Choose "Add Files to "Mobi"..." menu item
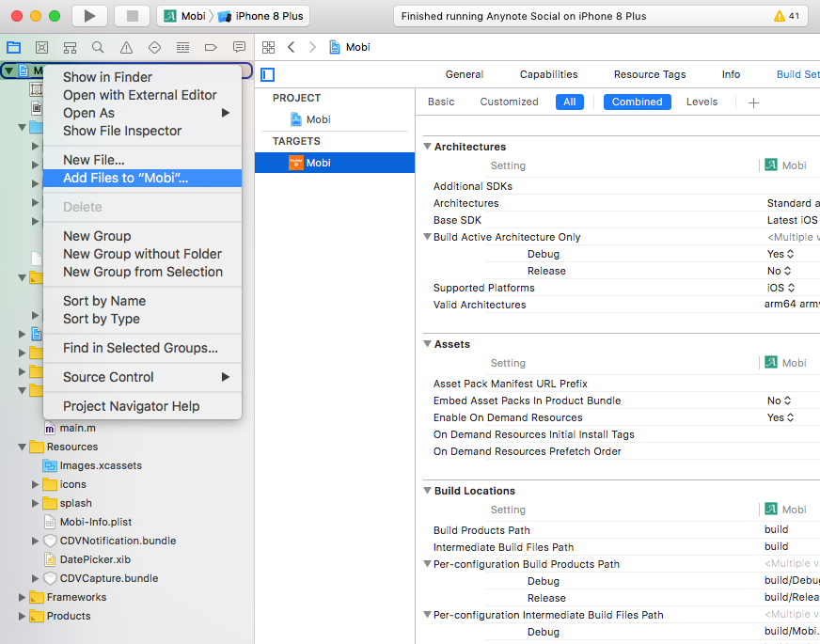The height and width of the screenshot is (644, 820). click(x=126, y=178)
